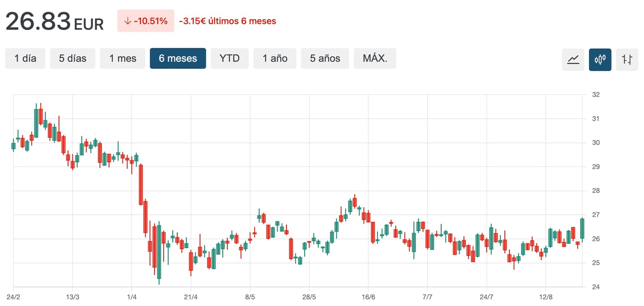Click the "5 días" button
The height and width of the screenshot is (306, 644).
(x=72, y=58)
